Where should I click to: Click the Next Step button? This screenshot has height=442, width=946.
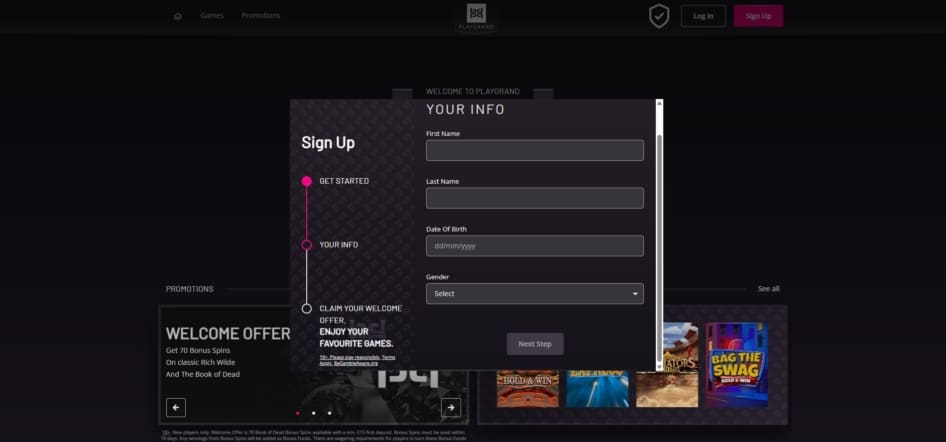[535, 344]
